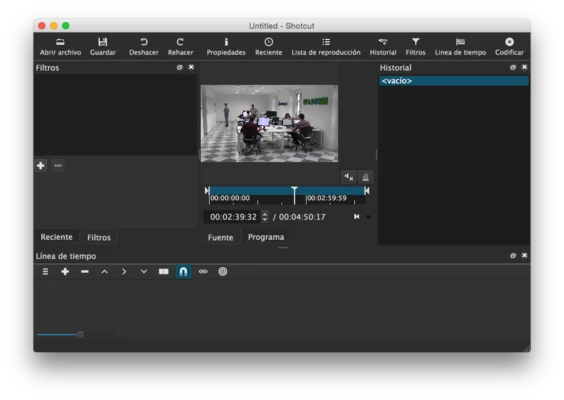Switch to Fuente tab
The width and height of the screenshot is (564, 400).
[x=220, y=237]
